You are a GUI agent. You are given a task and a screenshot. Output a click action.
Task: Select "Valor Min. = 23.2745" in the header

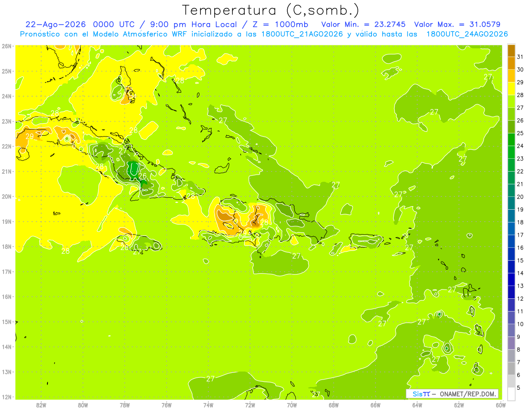[x=364, y=24]
